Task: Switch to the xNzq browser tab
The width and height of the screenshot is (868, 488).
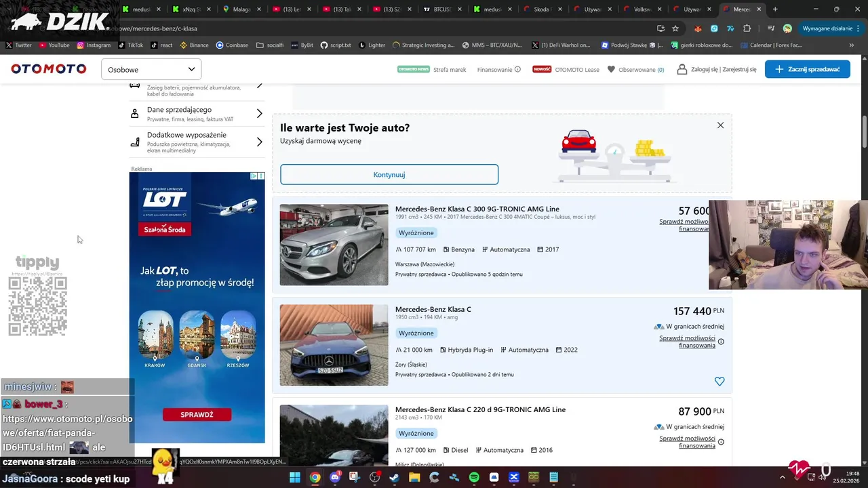Action: (192, 9)
